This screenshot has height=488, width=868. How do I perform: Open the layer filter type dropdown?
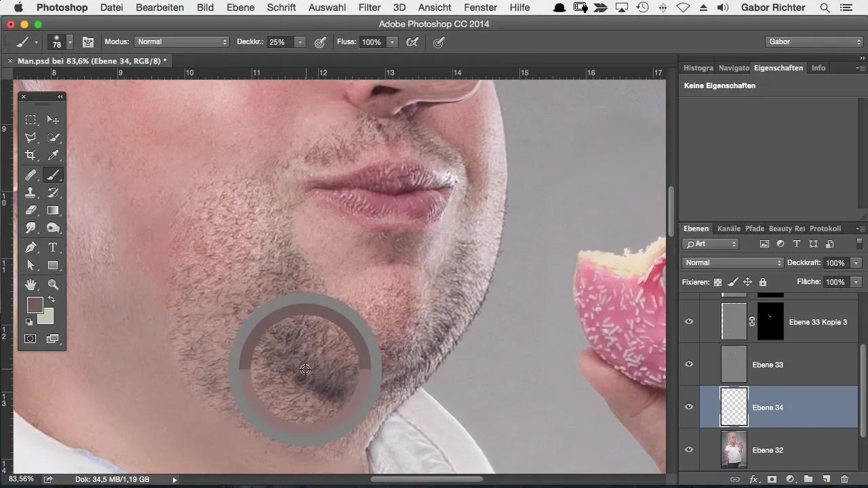[711, 244]
